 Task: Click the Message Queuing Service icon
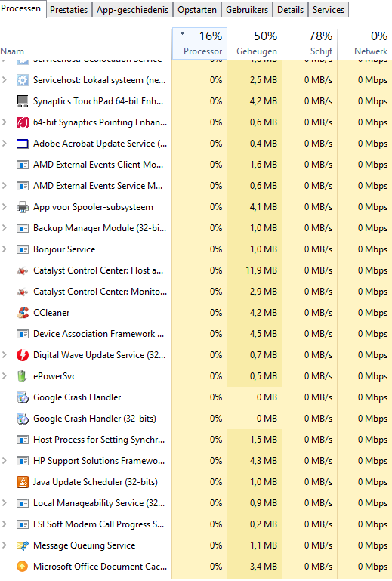[23, 545]
